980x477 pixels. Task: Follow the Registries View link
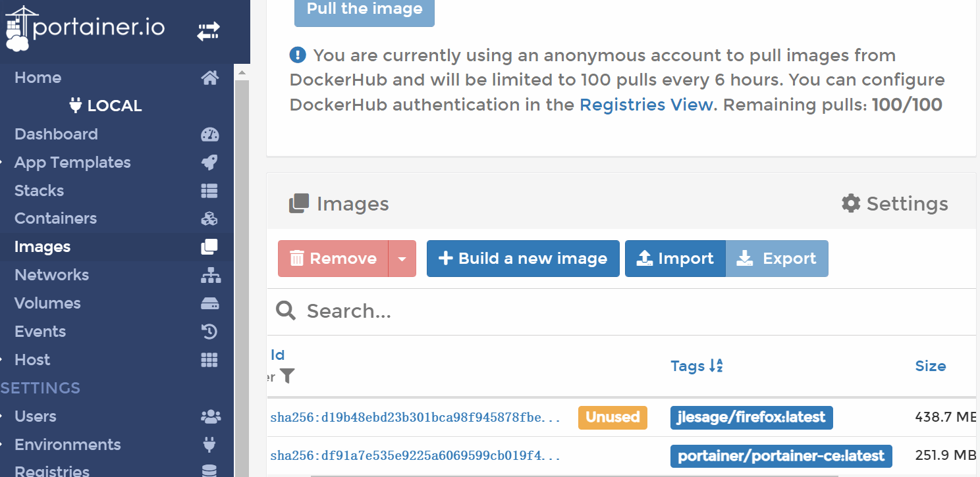pyautogui.click(x=645, y=105)
